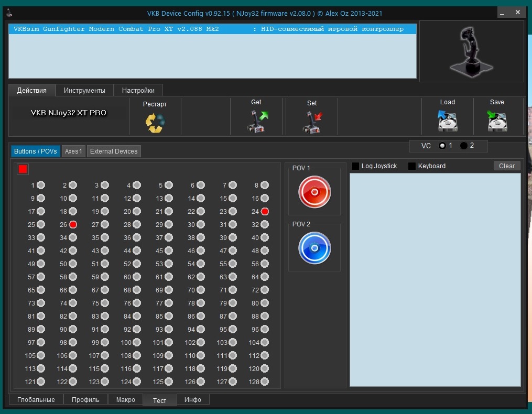Click button 8 indicator

tap(265, 185)
